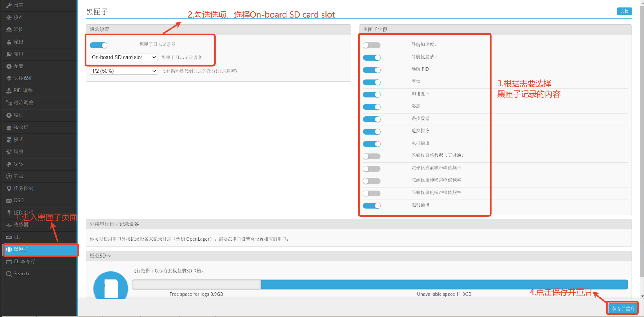This screenshot has width=644, height=317.
Task: Click the GPS satellite icon
Action: tap(9, 164)
